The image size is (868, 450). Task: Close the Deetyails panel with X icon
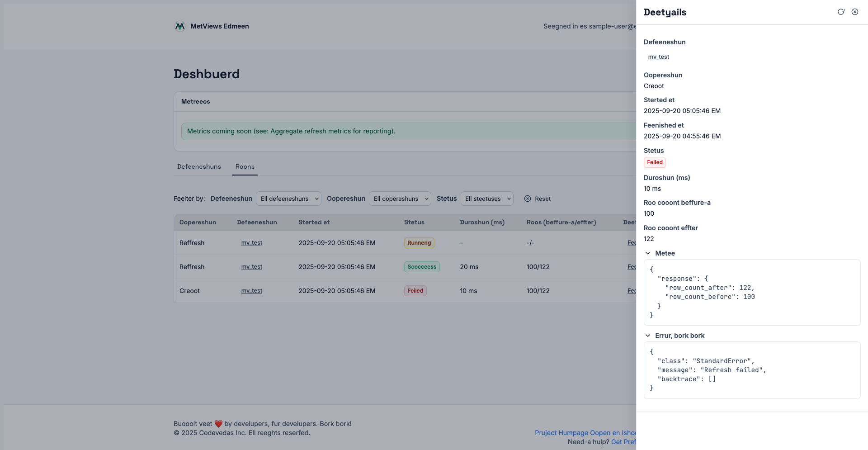tap(855, 12)
